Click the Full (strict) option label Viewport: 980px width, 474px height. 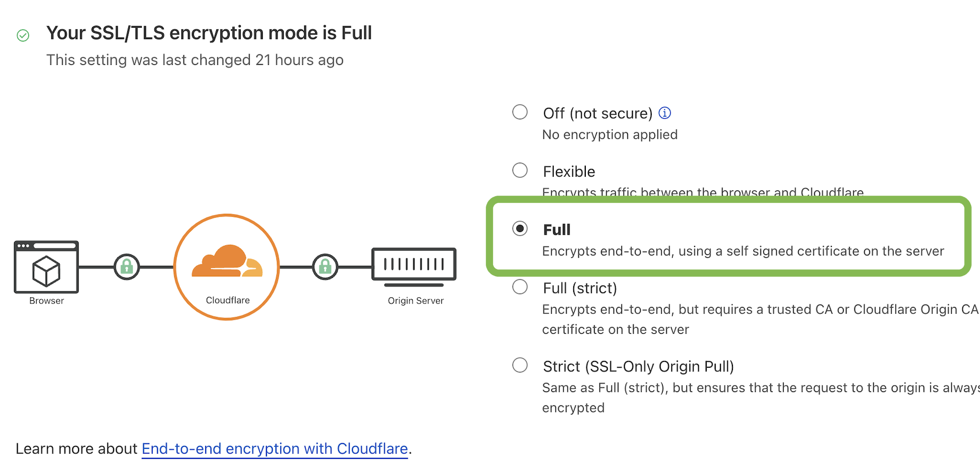click(x=580, y=288)
